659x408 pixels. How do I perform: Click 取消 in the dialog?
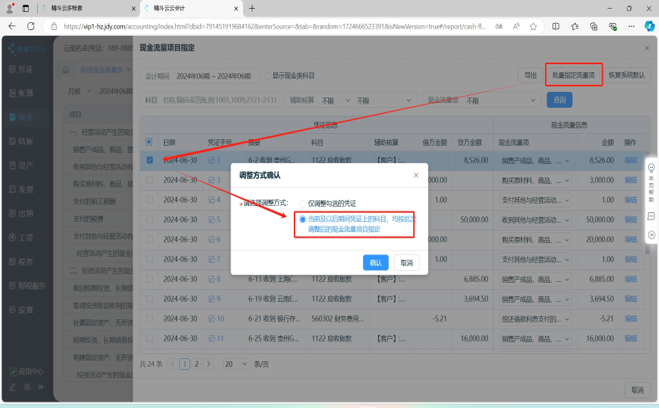406,262
